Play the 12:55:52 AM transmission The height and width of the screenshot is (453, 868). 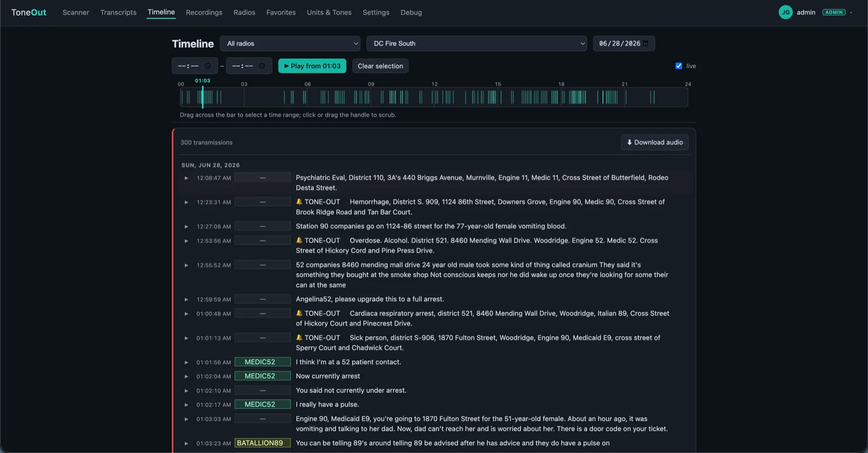(x=186, y=265)
